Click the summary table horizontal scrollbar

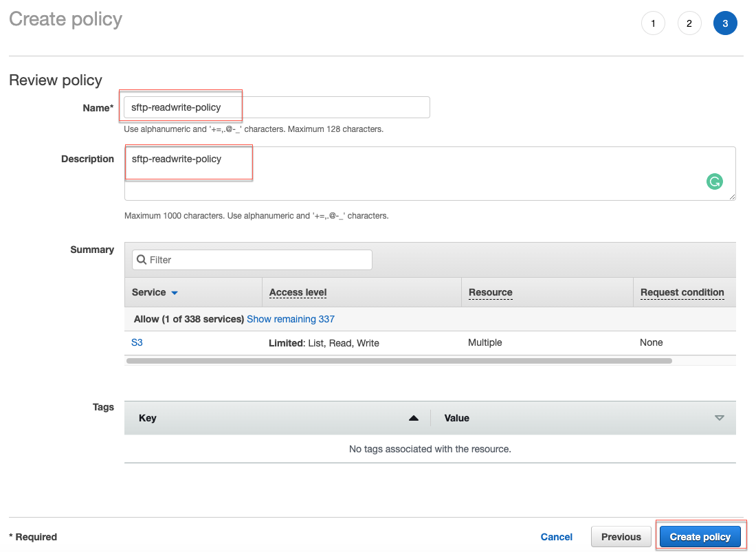399,361
